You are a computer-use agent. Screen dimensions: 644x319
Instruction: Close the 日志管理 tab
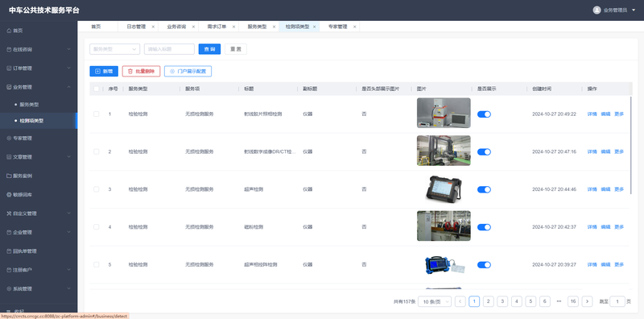tap(153, 27)
